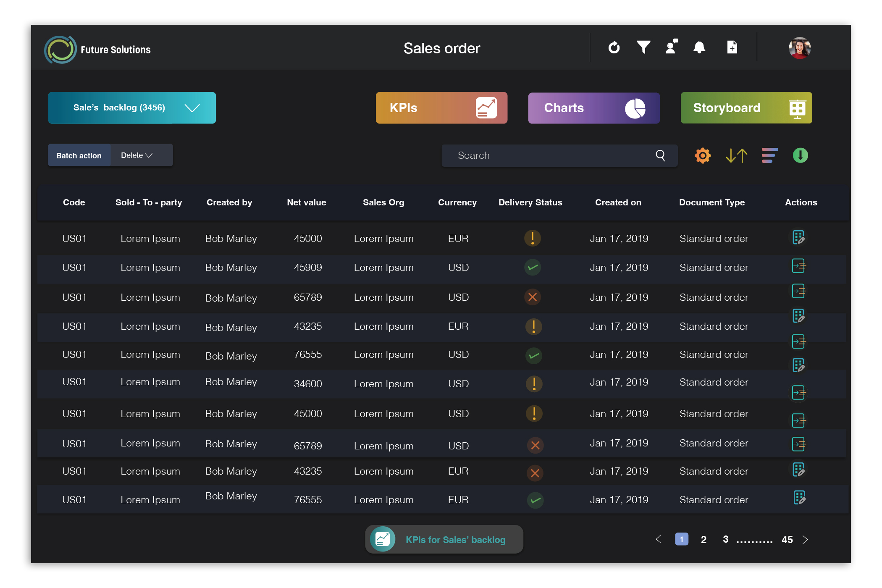This screenshot has height=588, width=882.
Task: Click edit action icon in first row
Action: tap(798, 237)
